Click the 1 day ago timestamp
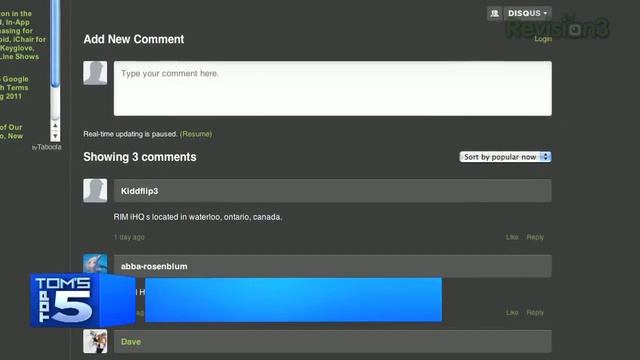640x360 pixels. point(129,237)
